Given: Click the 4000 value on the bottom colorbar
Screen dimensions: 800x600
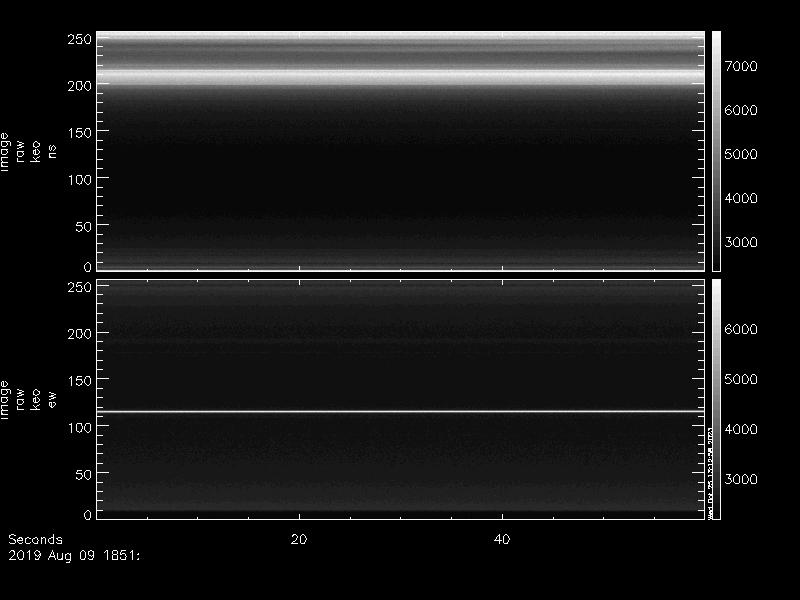Looking at the screenshot, I should (x=741, y=429).
